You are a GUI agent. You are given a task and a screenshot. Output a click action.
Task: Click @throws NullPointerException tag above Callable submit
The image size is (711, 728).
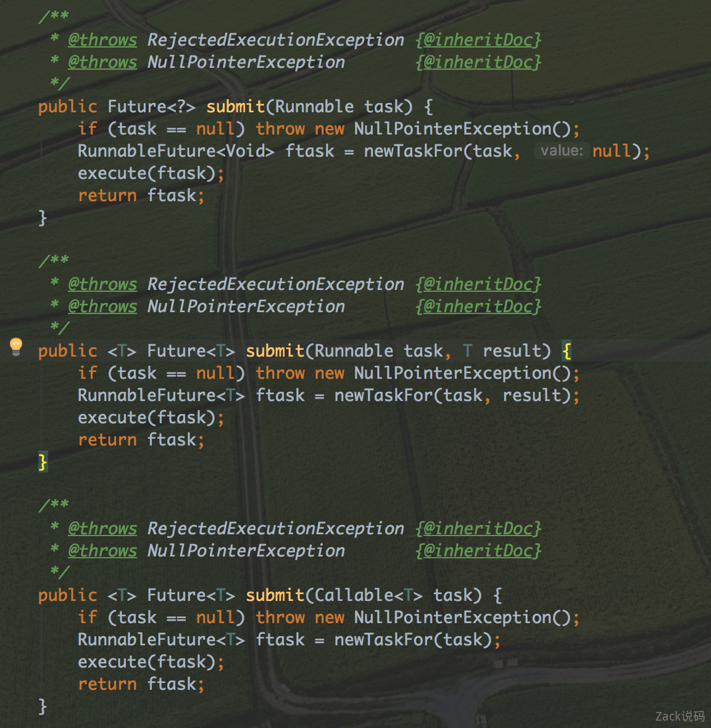(x=102, y=551)
